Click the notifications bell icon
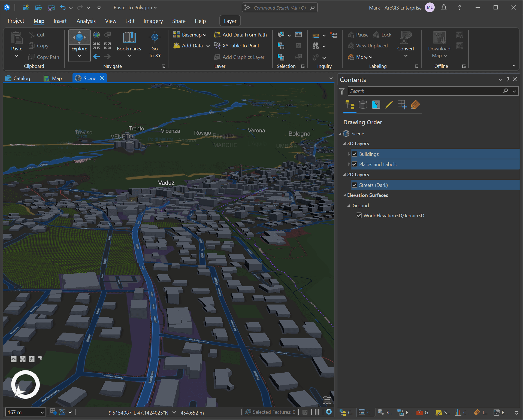Image resolution: width=523 pixels, height=420 pixels. click(x=444, y=8)
